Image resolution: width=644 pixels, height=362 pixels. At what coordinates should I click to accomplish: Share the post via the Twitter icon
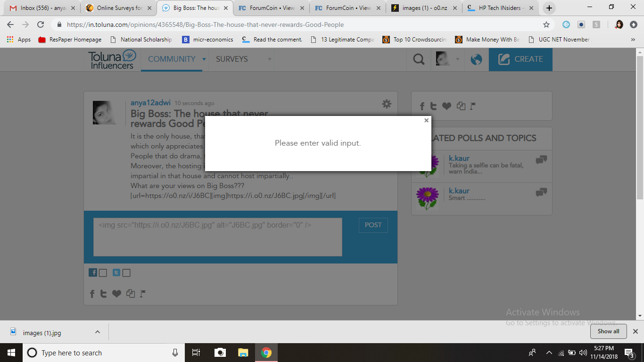pos(103,293)
